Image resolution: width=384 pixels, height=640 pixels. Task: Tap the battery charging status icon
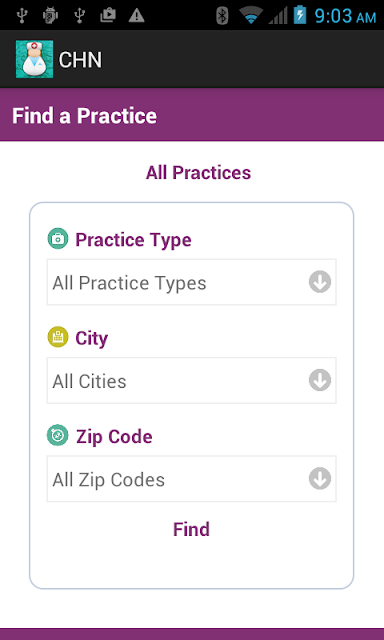(300, 15)
